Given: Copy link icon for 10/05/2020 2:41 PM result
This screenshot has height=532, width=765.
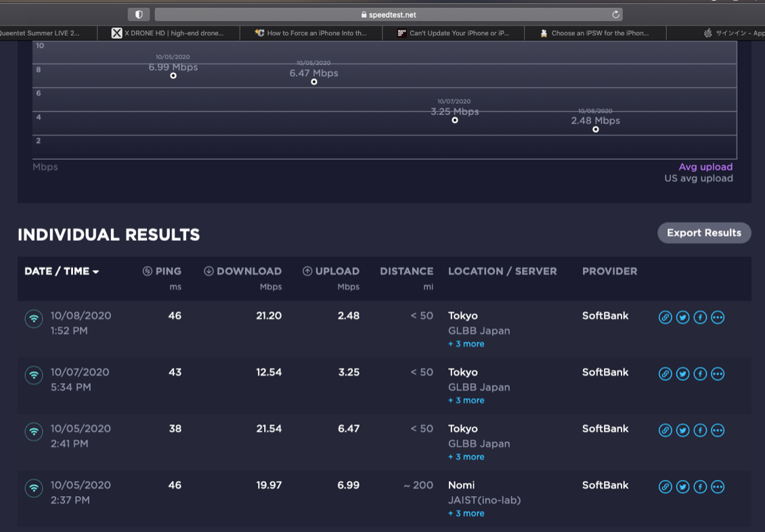Looking at the screenshot, I should point(665,430).
